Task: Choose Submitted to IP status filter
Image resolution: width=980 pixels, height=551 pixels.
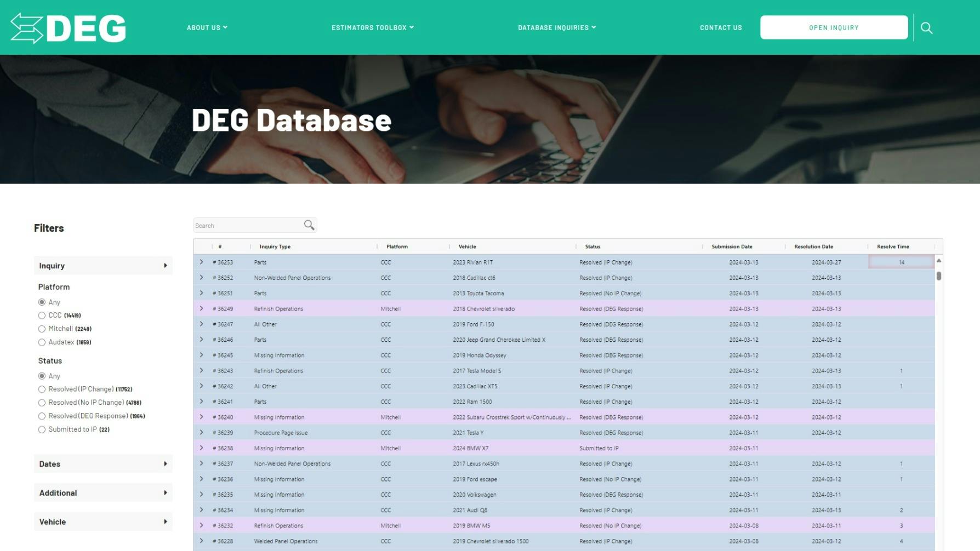Action: coord(42,429)
